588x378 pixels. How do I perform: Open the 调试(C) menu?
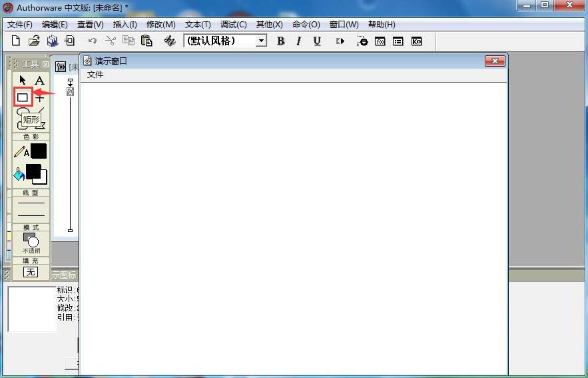coord(233,25)
